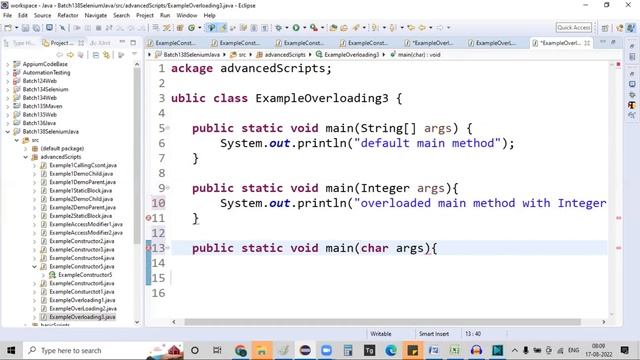Screen dimensions: 640x360
Task: Open the Debug button dropdown arrow
Action: [x=287, y=28]
